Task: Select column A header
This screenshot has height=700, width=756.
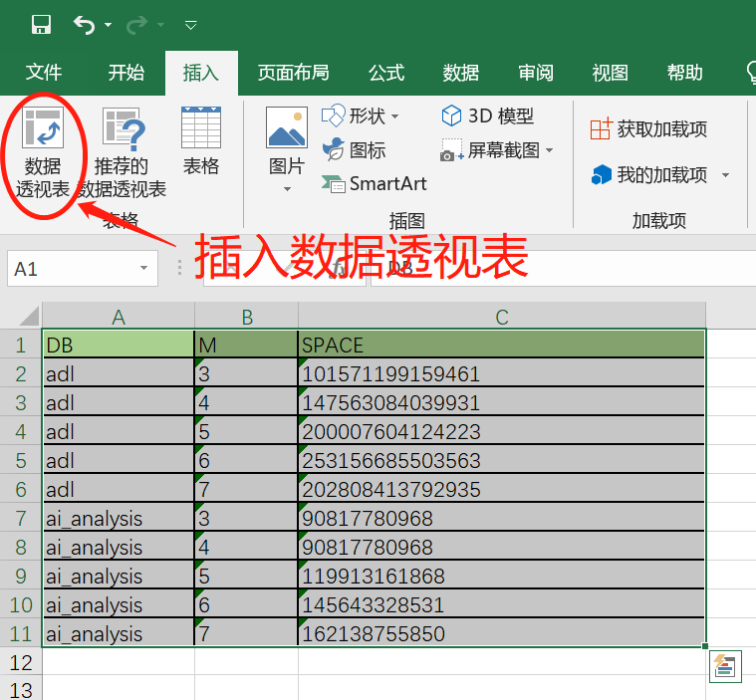Action: [119, 317]
